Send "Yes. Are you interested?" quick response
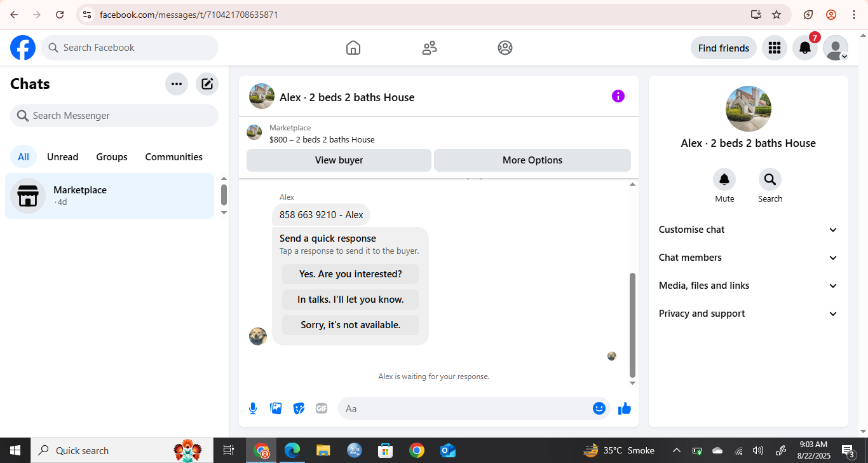This screenshot has height=463, width=868. click(351, 274)
